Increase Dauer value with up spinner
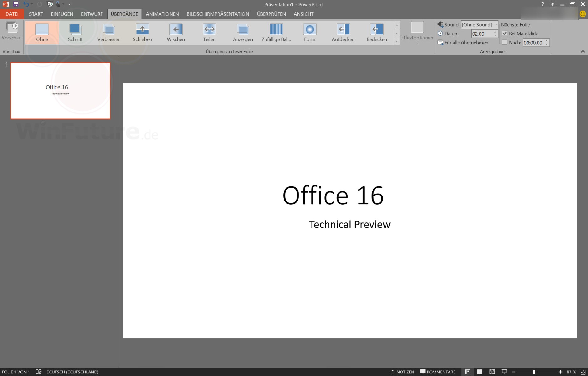This screenshot has width=588, height=376. [495, 32]
